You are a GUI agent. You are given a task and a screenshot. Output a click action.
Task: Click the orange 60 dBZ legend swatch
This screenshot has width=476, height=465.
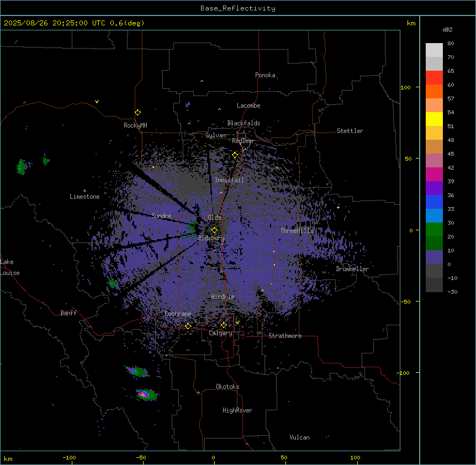(x=434, y=91)
